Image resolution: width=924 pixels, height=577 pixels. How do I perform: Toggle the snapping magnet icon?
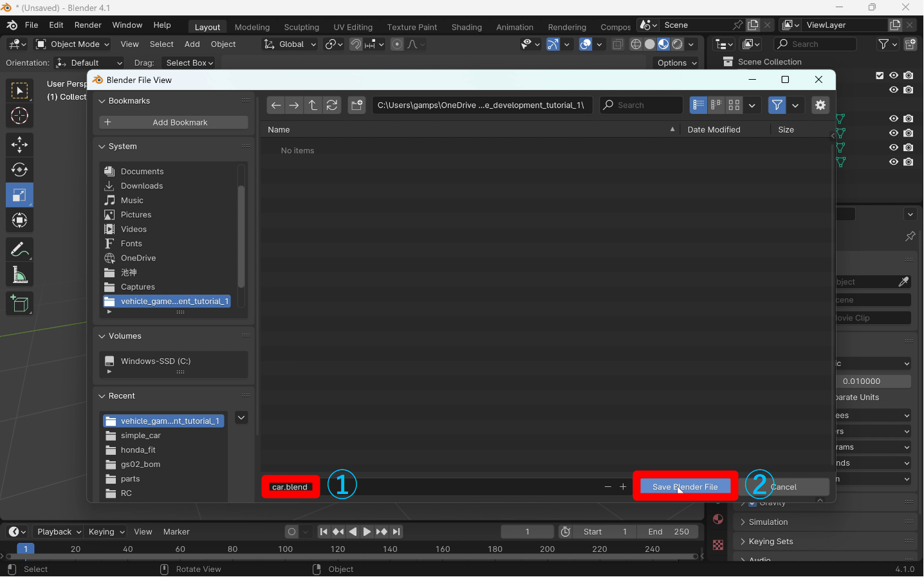[x=356, y=44]
